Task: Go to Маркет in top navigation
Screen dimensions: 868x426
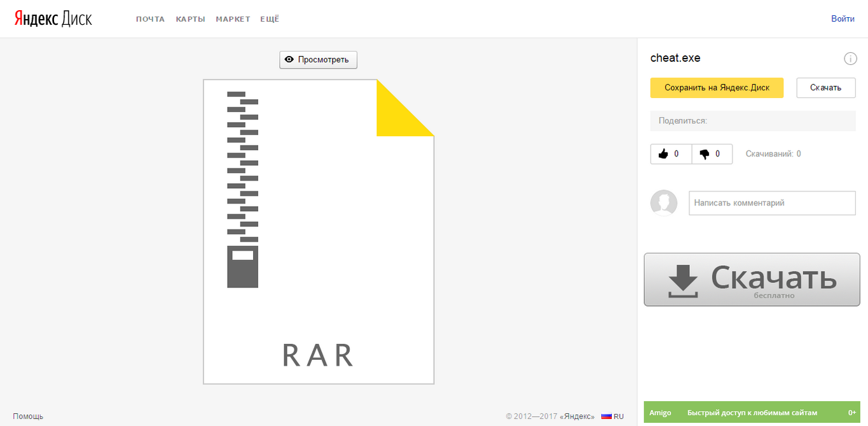Action: coord(233,19)
